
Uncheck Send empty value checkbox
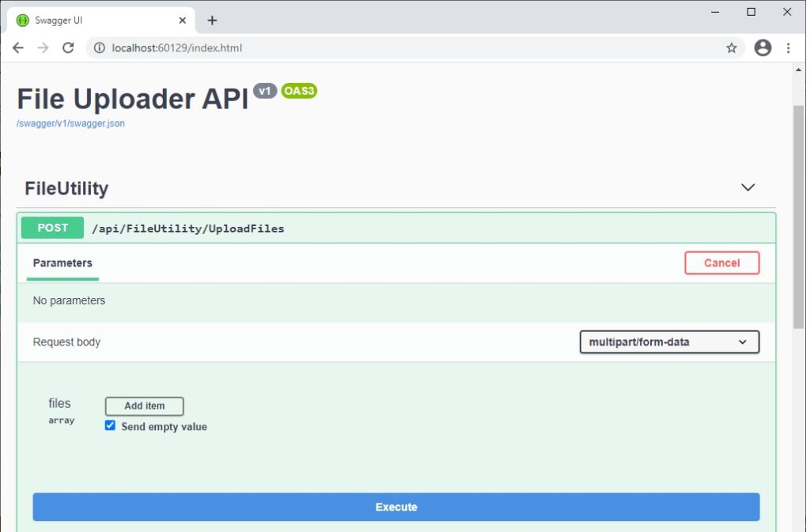(x=110, y=426)
